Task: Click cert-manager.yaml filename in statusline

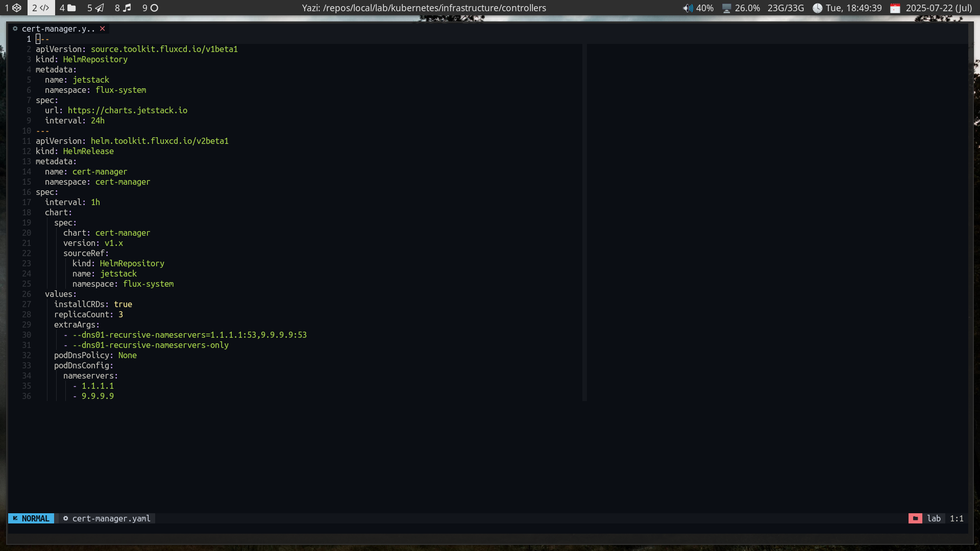Action: pyautogui.click(x=111, y=518)
